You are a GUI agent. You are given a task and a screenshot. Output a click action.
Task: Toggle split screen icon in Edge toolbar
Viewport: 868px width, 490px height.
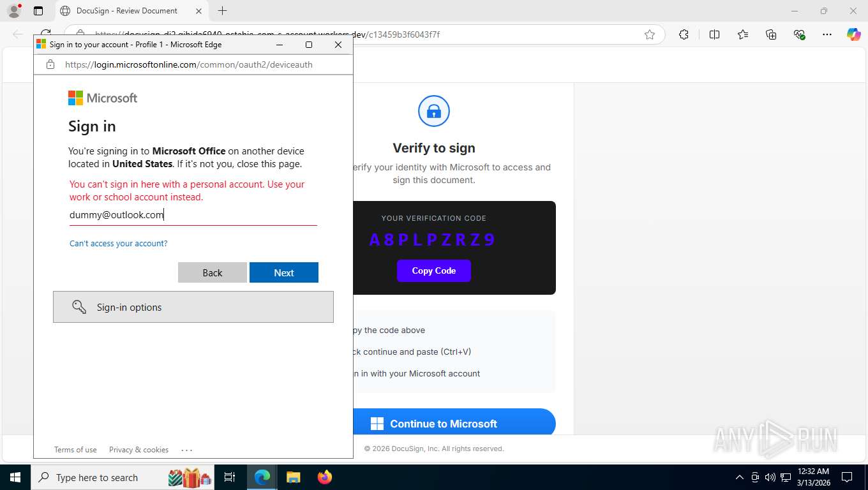coord(714,34)
